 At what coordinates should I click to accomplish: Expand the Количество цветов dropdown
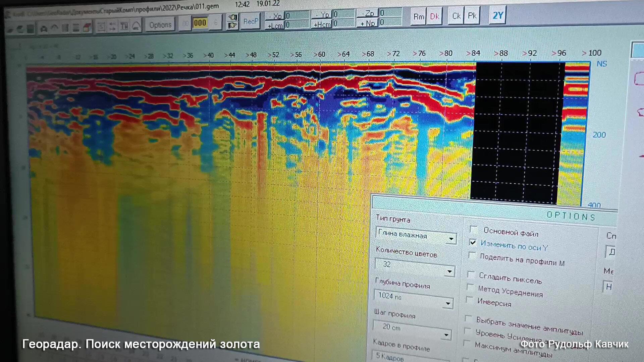(x=450, y=271)
